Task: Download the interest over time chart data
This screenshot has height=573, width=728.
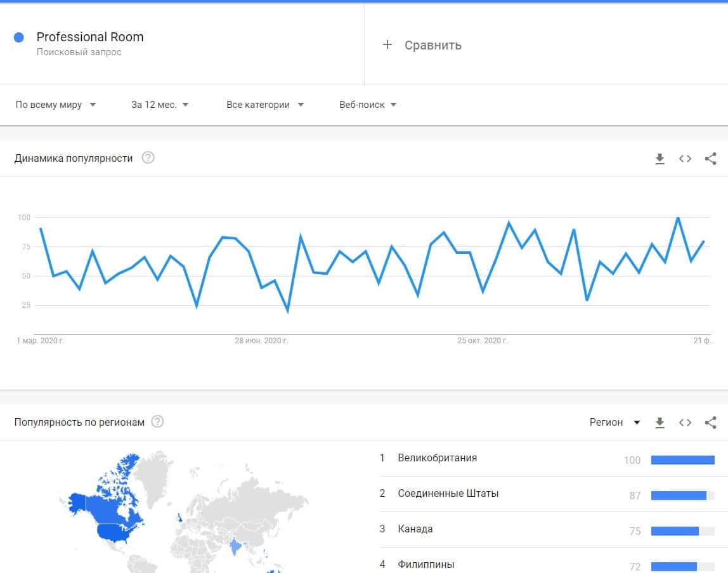Action: [x=660, y=159]
